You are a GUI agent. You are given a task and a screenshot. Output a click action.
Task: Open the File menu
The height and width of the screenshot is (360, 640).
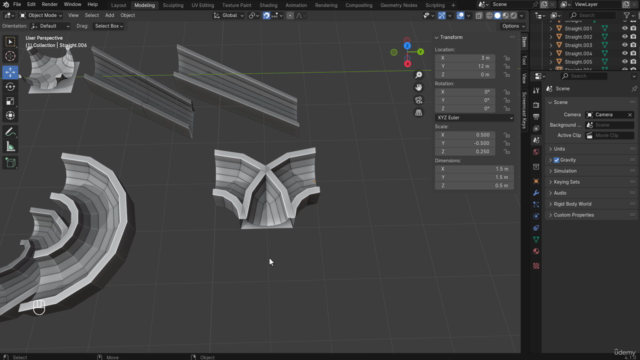coord(17,4)
